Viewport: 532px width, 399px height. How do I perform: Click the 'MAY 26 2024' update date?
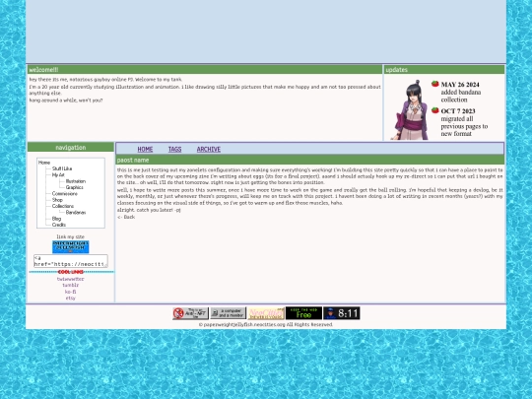460,85
